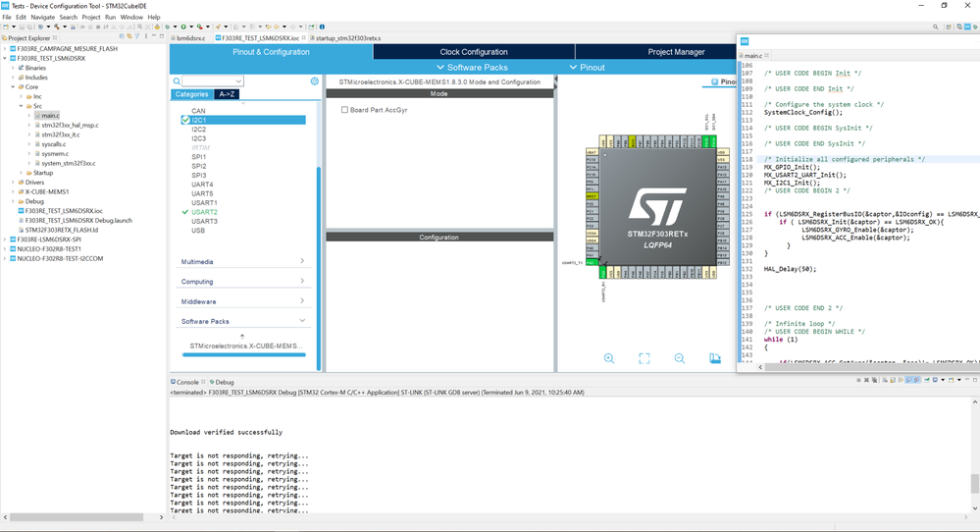980x532 pixels.
Task: Click the search magnifier in top right
Action: coord(936,27)
